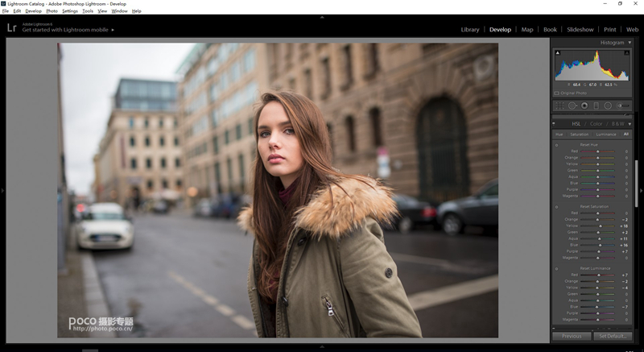The image size is (644, 352).
Task: Click the Luminance Yellow value -4
Action: point(625,288)
